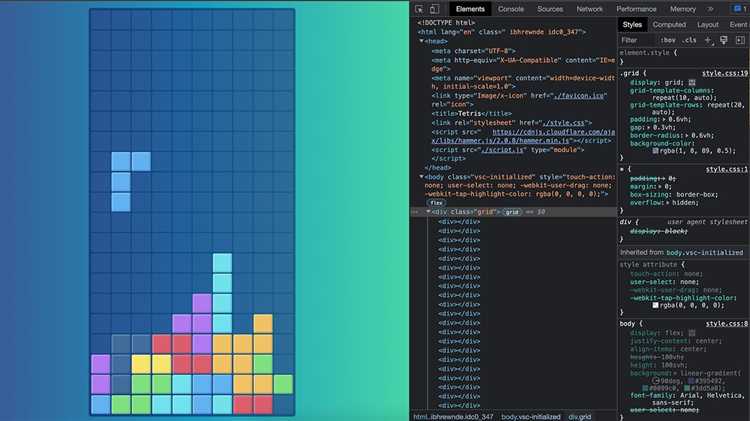Toggle the device toolbar icon

tap(434, 9)
